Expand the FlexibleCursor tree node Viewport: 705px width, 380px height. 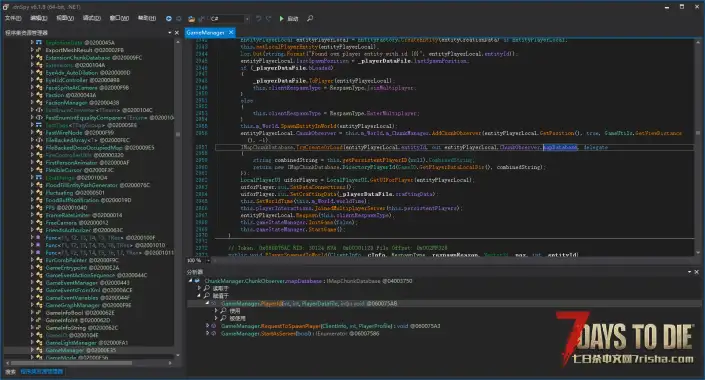[x=32, y=170]
